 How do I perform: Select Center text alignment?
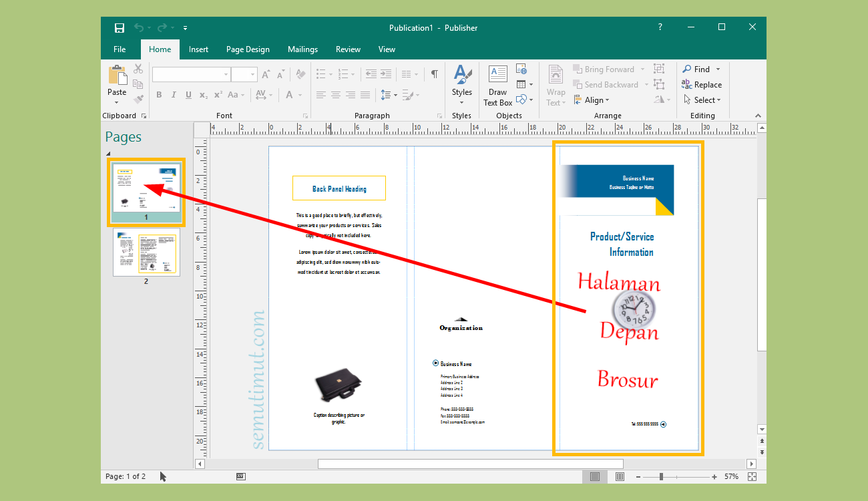tap(336, 95)
